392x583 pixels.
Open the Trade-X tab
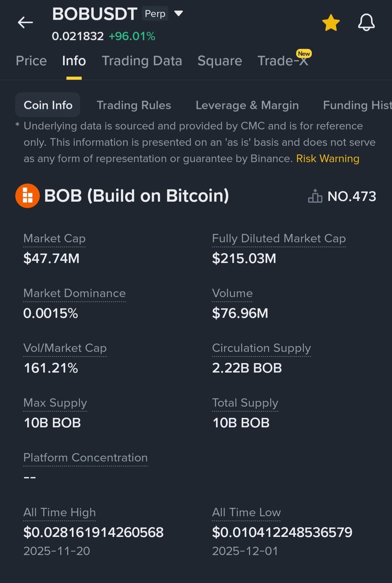[283, 61]
